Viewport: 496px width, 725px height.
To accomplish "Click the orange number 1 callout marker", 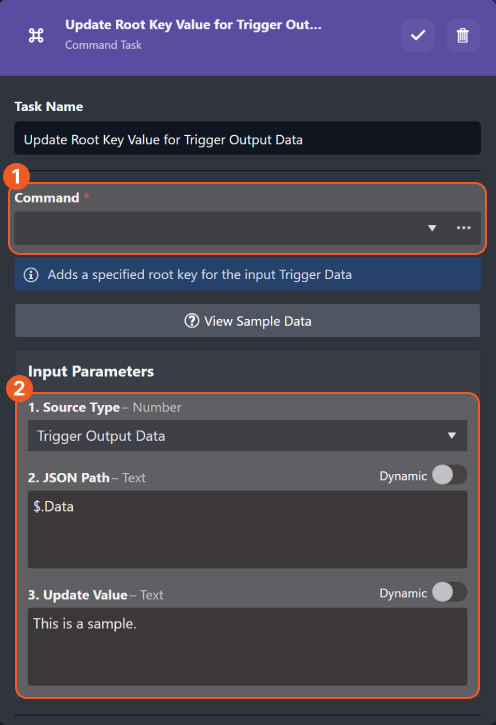I will coord(17,176).
